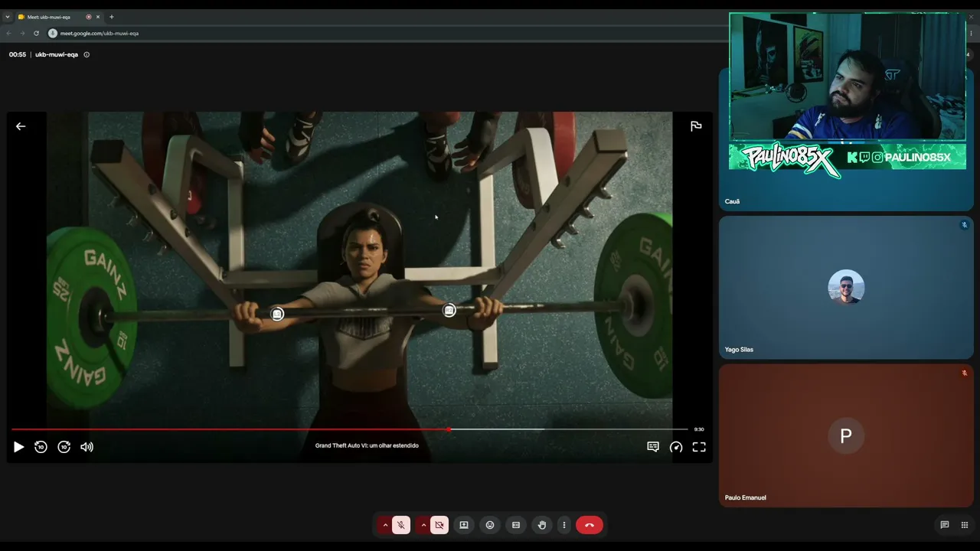Viewport: 980px width, 551px height.
Task: Open the browser tab search dropdown
Action: 8,17
